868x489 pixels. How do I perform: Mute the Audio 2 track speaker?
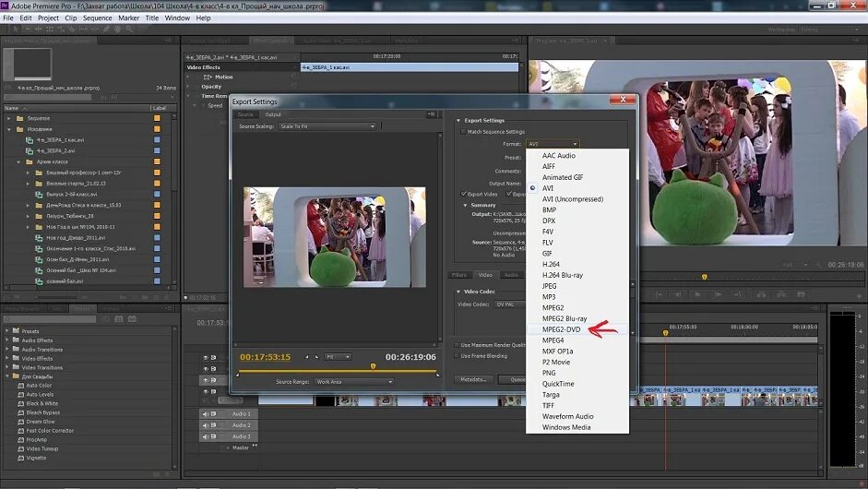[x=206, y=425]
